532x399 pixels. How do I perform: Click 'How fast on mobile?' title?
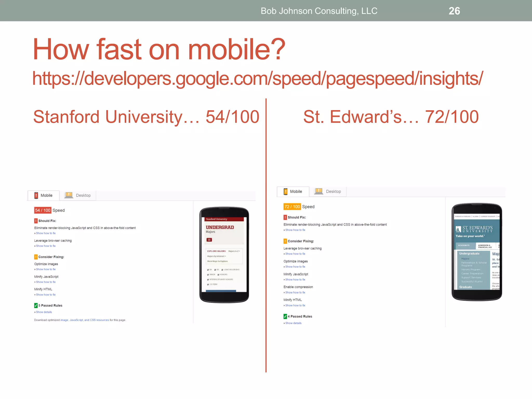[x=159, y=49]
